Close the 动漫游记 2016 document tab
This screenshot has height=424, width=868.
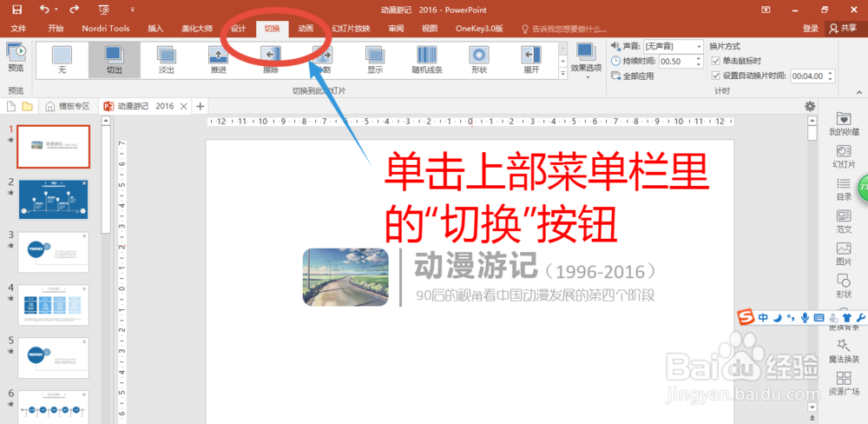point(184,106)
